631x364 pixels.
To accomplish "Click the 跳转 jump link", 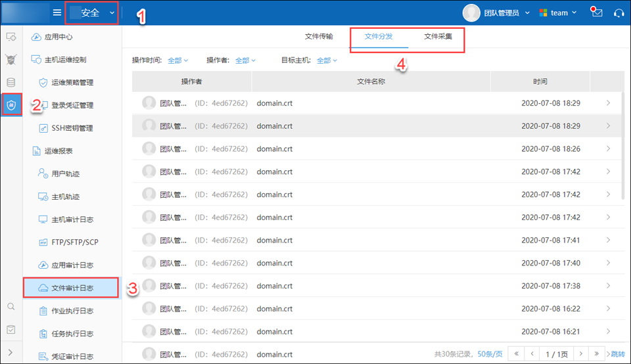I will tap(617, 354).
